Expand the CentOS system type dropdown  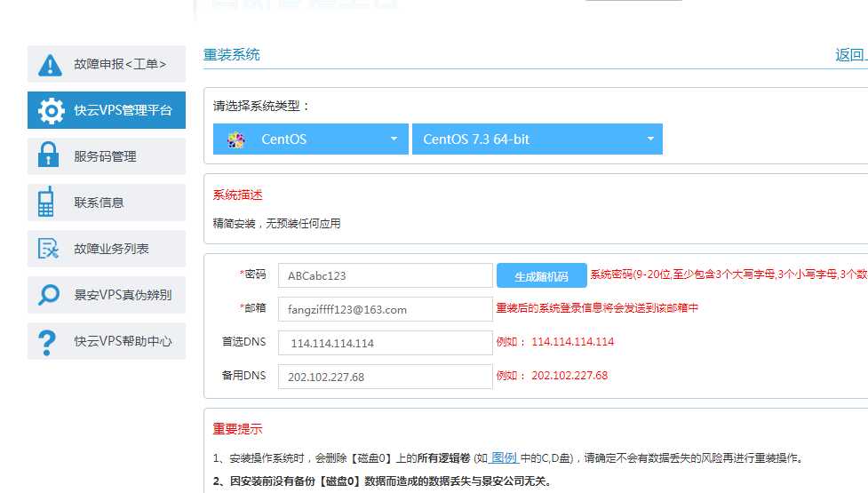click(311, 139)
